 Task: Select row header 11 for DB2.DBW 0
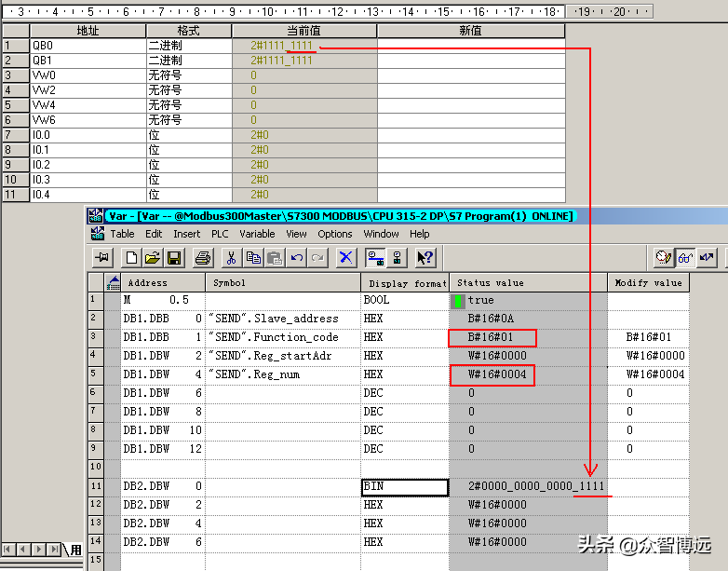[x=94, y=486]
